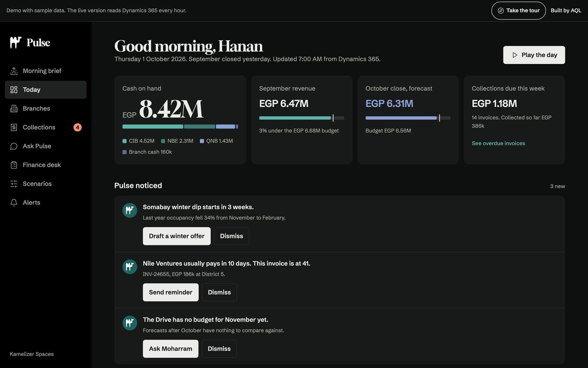
Task: Click the Morning brief sunrise icon
Action: tap(14, 71)
